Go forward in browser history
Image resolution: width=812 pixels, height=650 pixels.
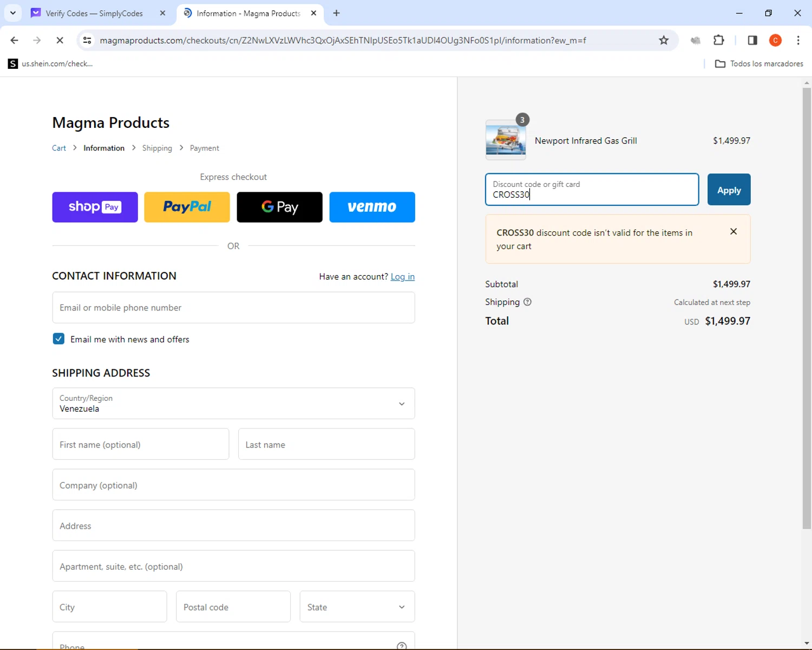(37, 40)
